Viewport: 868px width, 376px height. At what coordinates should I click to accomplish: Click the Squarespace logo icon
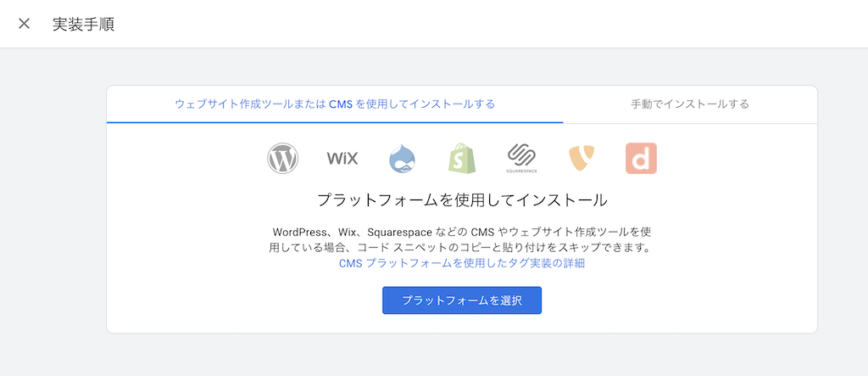coord(521,159)
